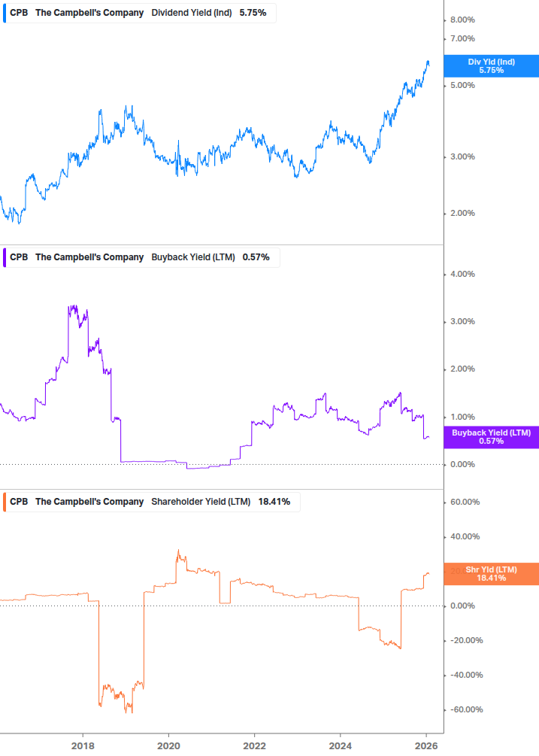Click the orange Shareholder Yield color bar
539x756 pixels.
click(5, 502)
